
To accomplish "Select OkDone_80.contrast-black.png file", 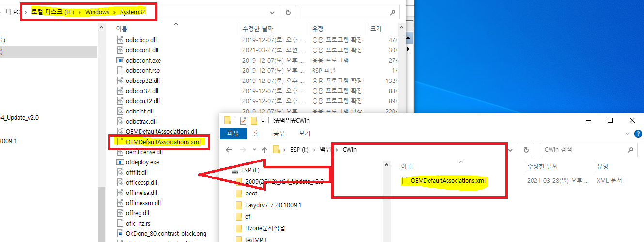I will coord(167,233).
